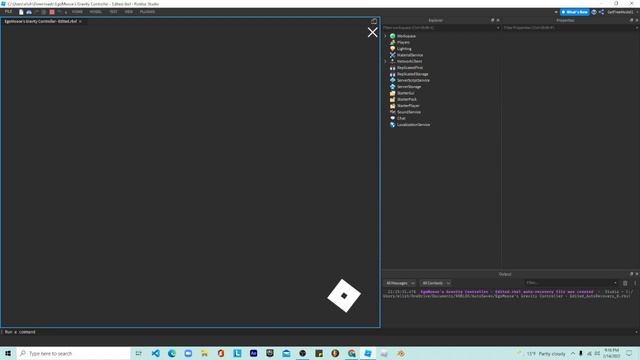Click the Lighting bulb icon
Screen dimensions: 640x360
tap(392, 49)
